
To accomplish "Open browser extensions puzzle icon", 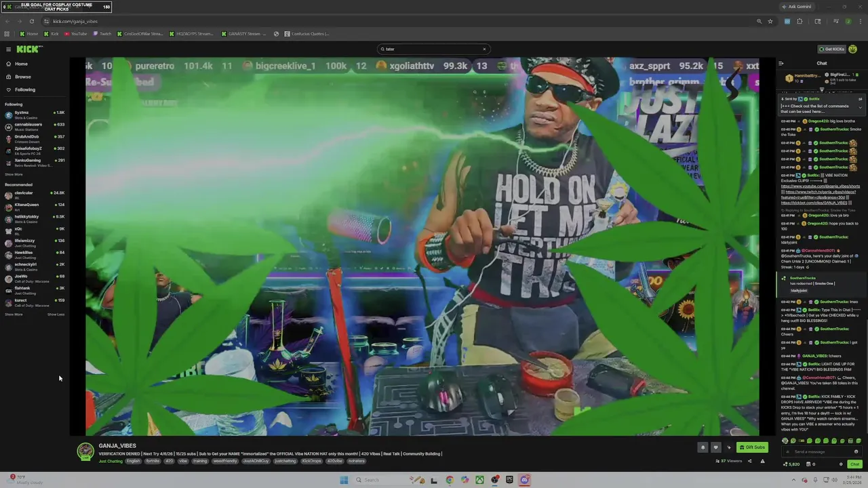I will tap(800, 21).
